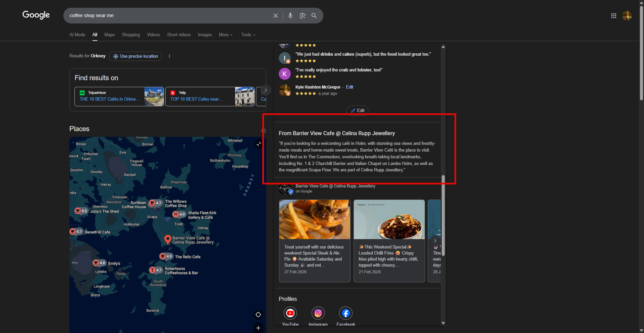The height and width of the screenshot is (333, 644).
Task: Start voice search with microphone
Action: pos(290,16)
